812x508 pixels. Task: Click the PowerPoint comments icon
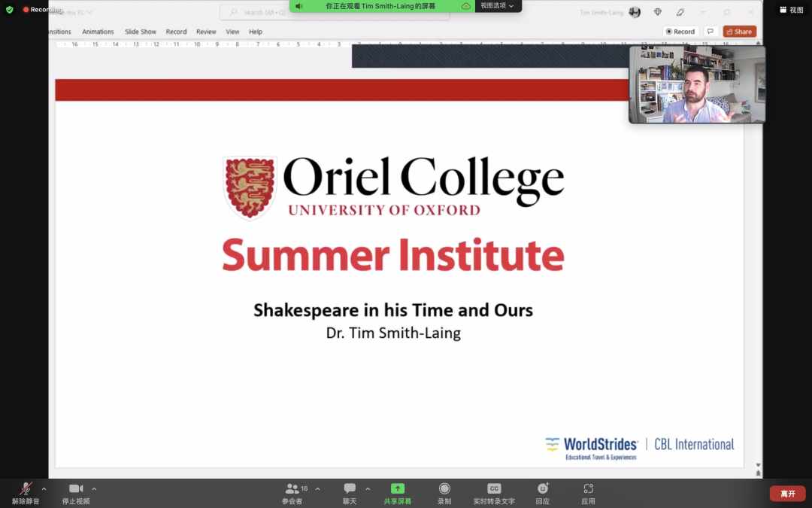(710, 32)
